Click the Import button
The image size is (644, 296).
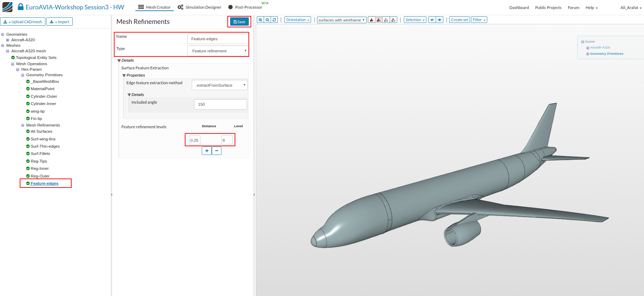60,22
